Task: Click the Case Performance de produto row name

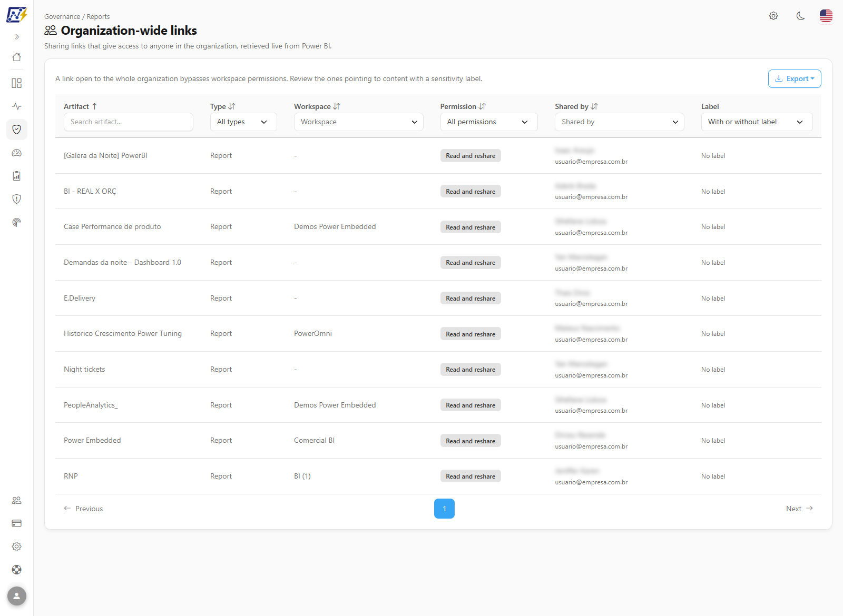Action: tap(112, 227)
